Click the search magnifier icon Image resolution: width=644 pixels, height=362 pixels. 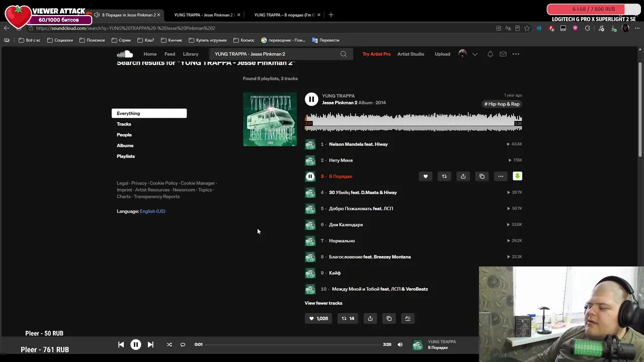[x=344, y=54]
